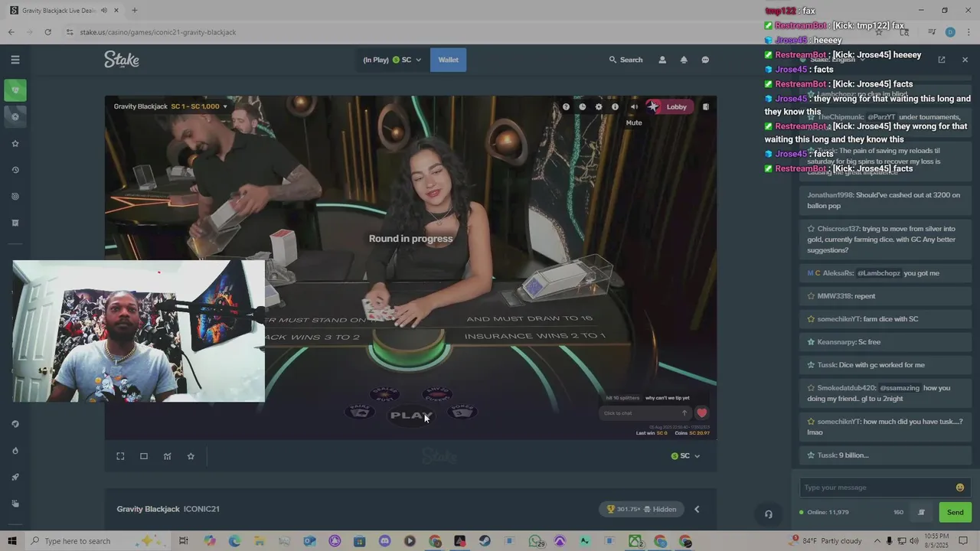The height and width of the screenshot is (551, 980).
Task: Open Favourites star in the left sidebar
Action: point(15,144)
